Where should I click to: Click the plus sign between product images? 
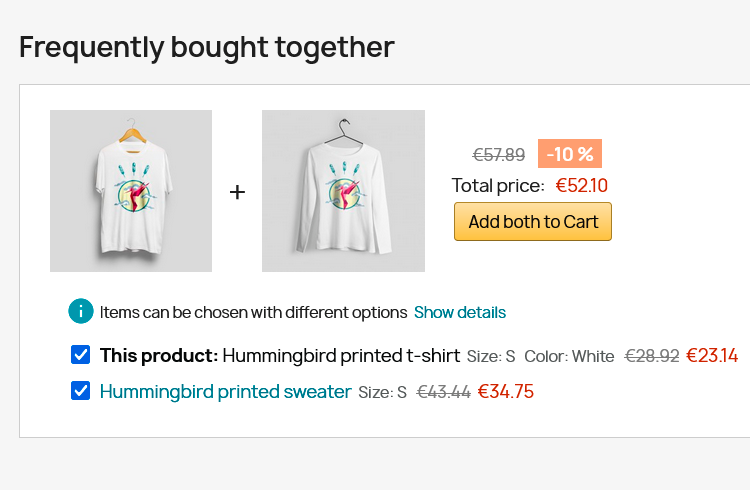pos(237,192)
